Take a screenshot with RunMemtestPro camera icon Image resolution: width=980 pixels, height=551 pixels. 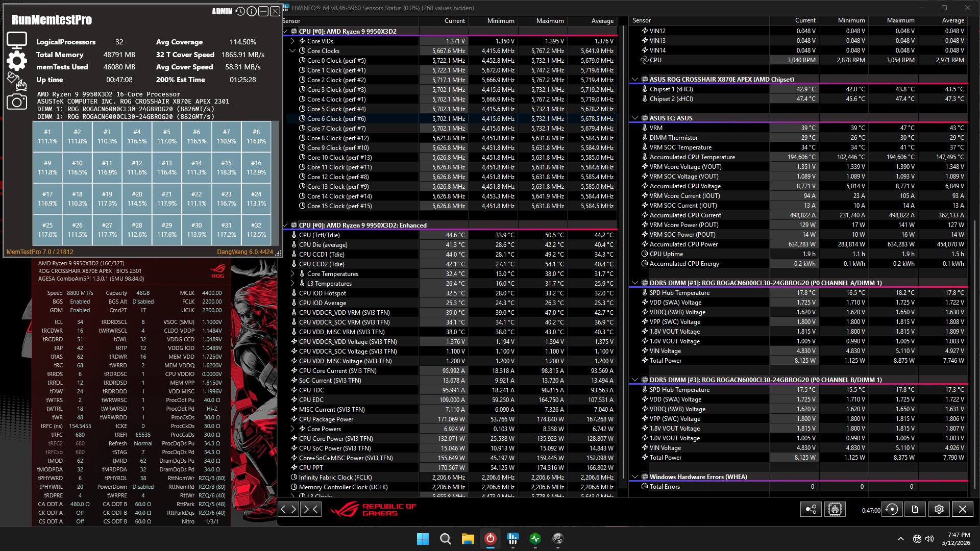[17, 102]
